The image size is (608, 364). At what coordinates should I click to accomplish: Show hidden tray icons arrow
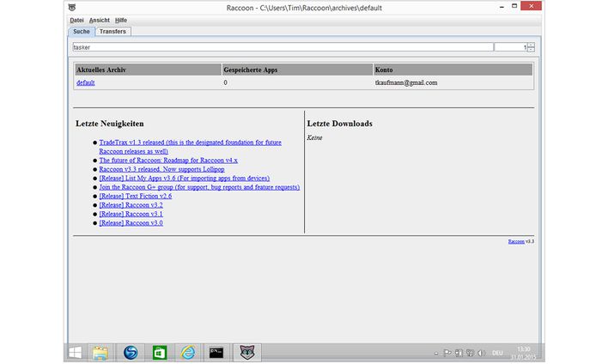coord(436,354)
